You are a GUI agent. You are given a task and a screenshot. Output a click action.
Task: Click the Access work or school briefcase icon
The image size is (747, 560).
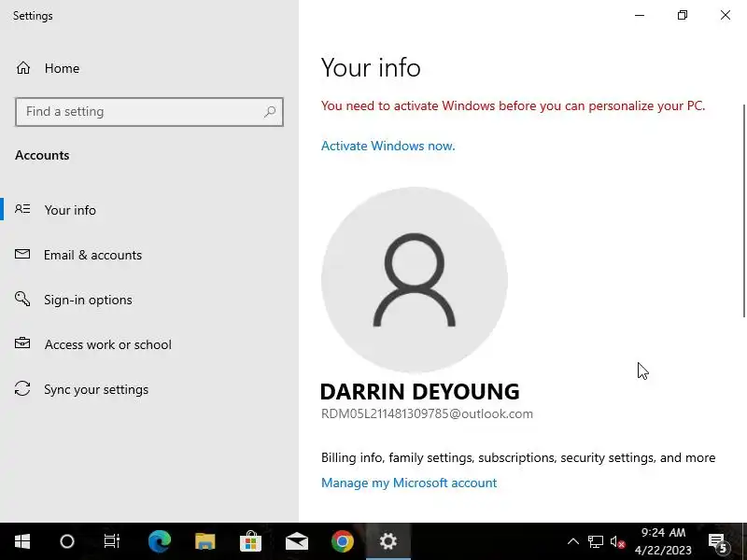point(22,343)
